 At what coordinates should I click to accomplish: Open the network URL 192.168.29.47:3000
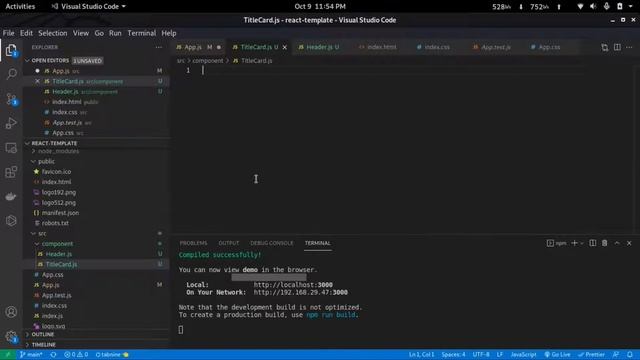point(300,293)
